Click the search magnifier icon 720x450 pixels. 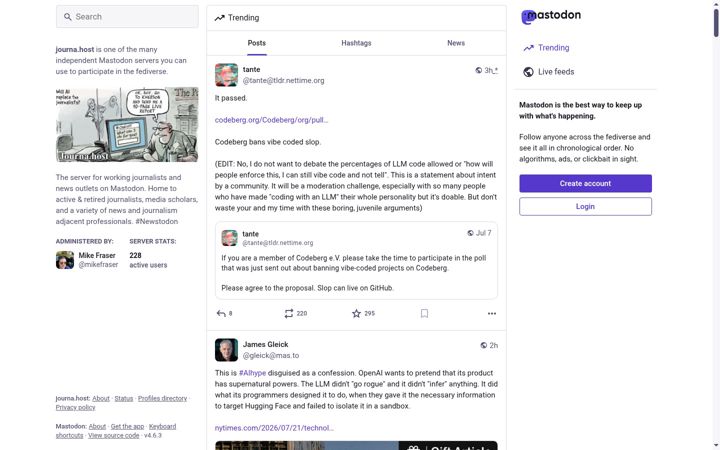pyautogui.click(x=68, y=17)
